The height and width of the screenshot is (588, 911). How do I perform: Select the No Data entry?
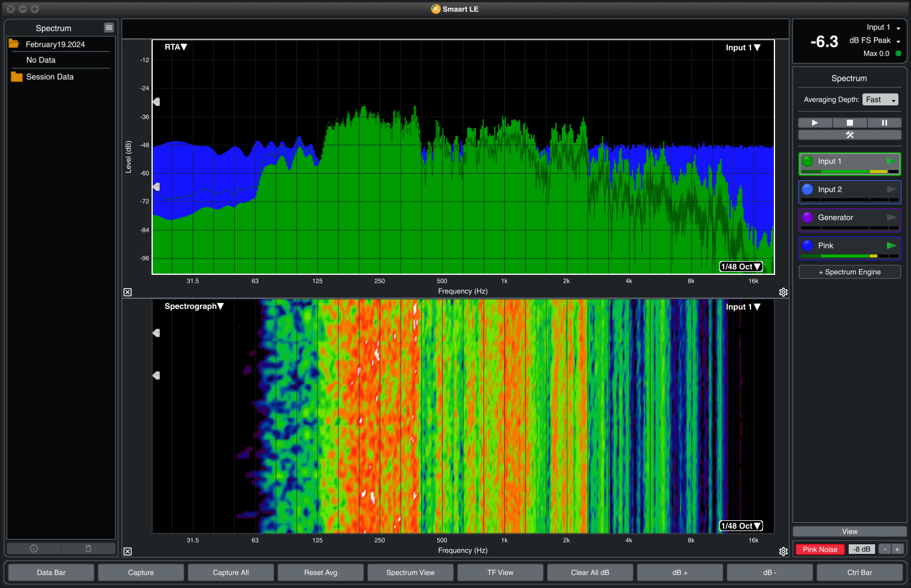41,60
